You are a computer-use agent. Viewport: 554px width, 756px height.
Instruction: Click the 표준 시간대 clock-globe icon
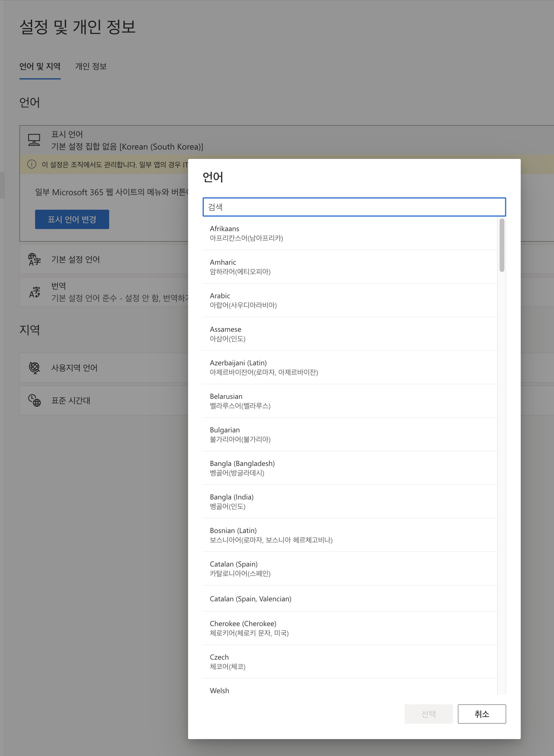pos(34,400)
